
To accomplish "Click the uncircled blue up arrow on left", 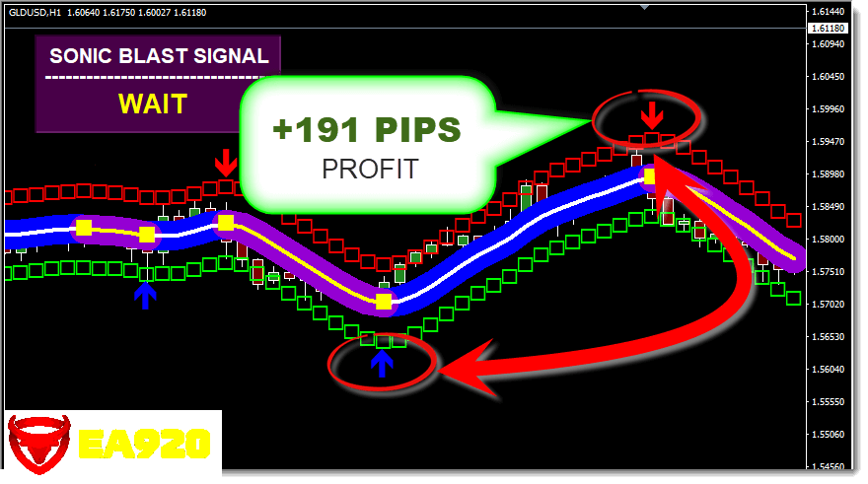I will pyautogui.click(x=145, y=294).
